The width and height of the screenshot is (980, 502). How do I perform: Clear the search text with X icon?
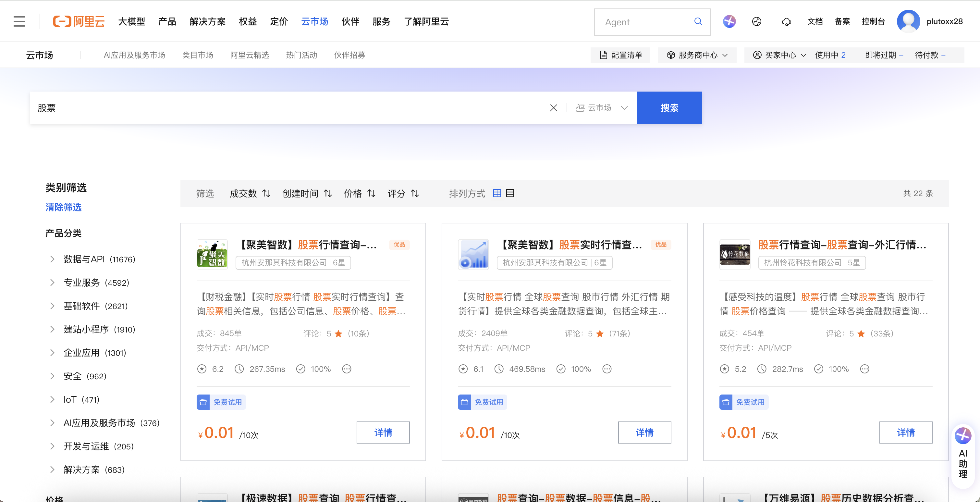tap(554, 108)
